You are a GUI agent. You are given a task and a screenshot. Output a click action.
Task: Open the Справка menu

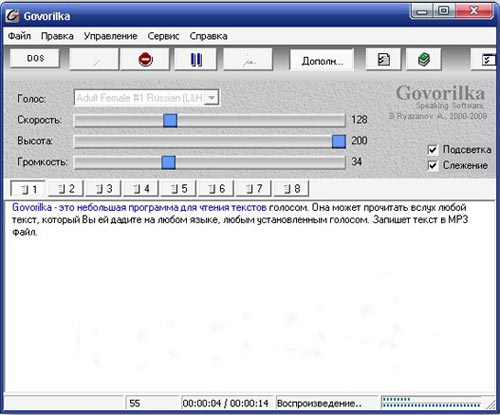coord(208,36)
